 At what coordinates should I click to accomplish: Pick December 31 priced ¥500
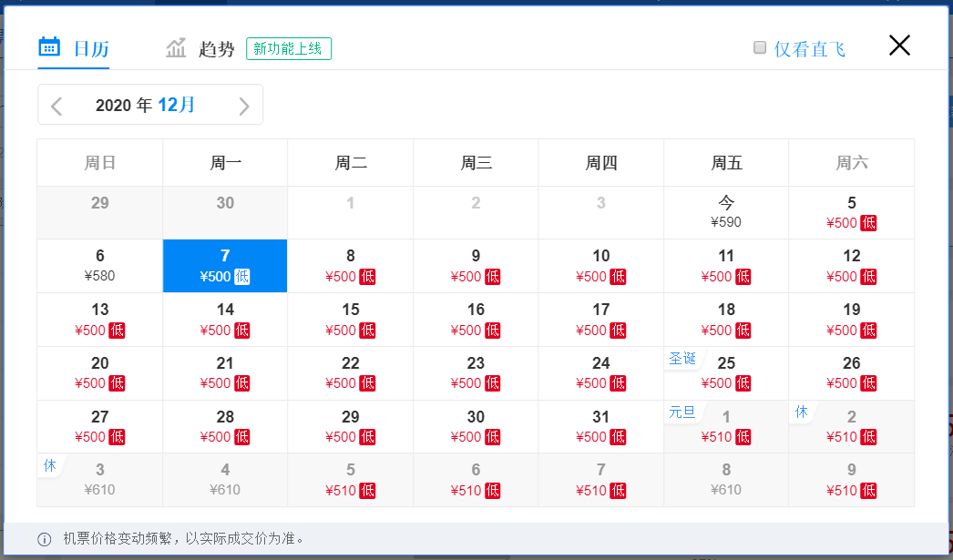tap(601, 426)
